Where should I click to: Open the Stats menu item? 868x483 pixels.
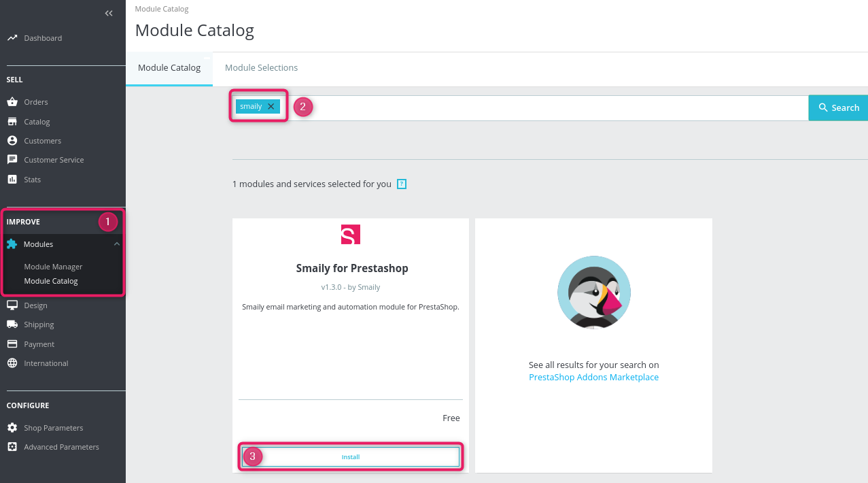(33, 180)
